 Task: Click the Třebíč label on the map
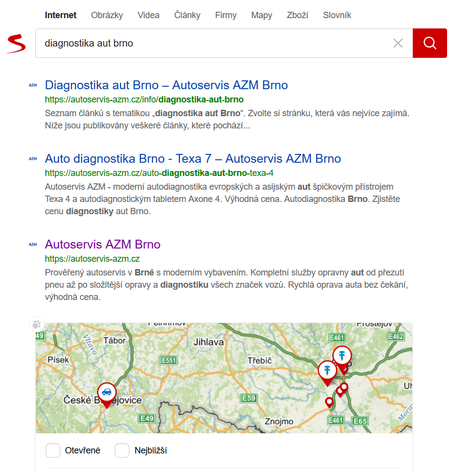click(259, 361)
